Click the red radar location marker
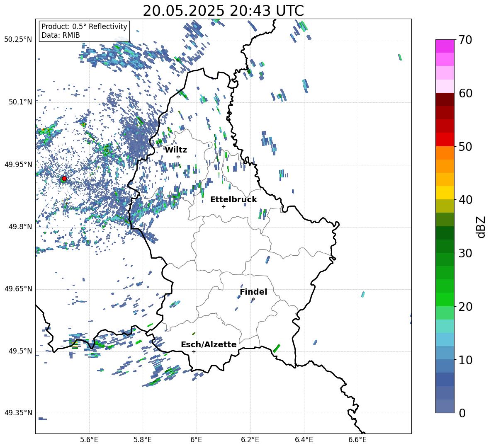491x448 pixels. (64, 178)
